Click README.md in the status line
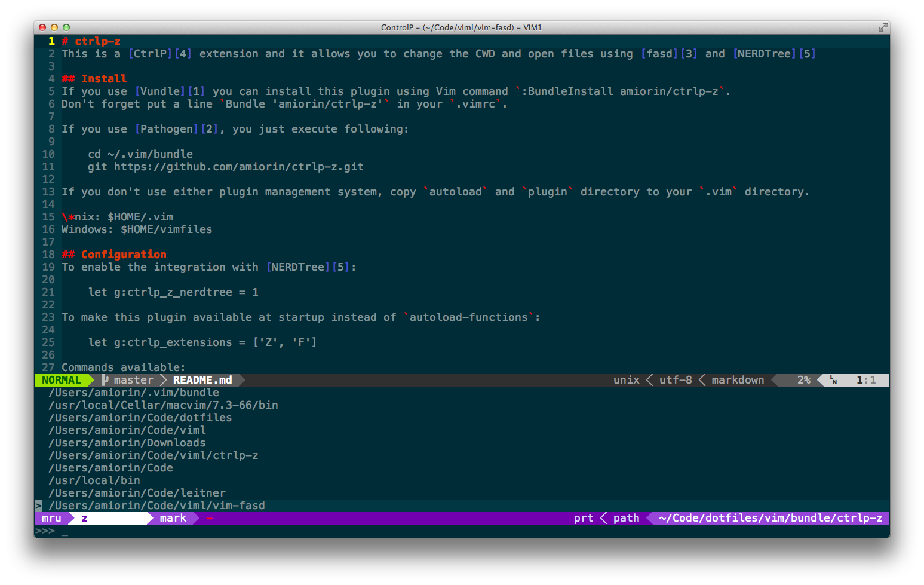This screenshot has width=924, height=585. [202, 380]
